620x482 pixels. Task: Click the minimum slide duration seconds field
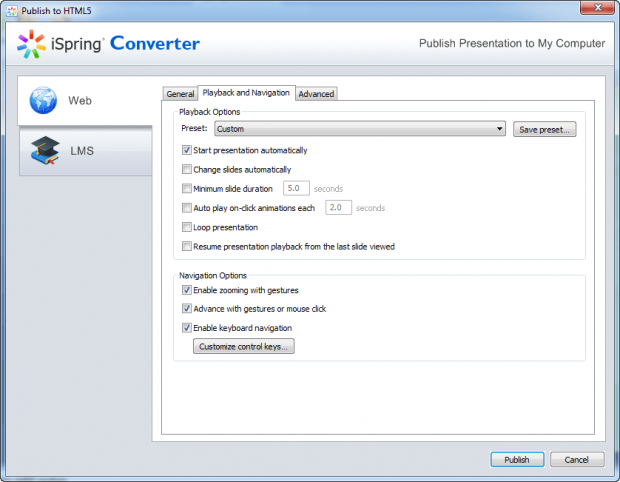[296, 188]
